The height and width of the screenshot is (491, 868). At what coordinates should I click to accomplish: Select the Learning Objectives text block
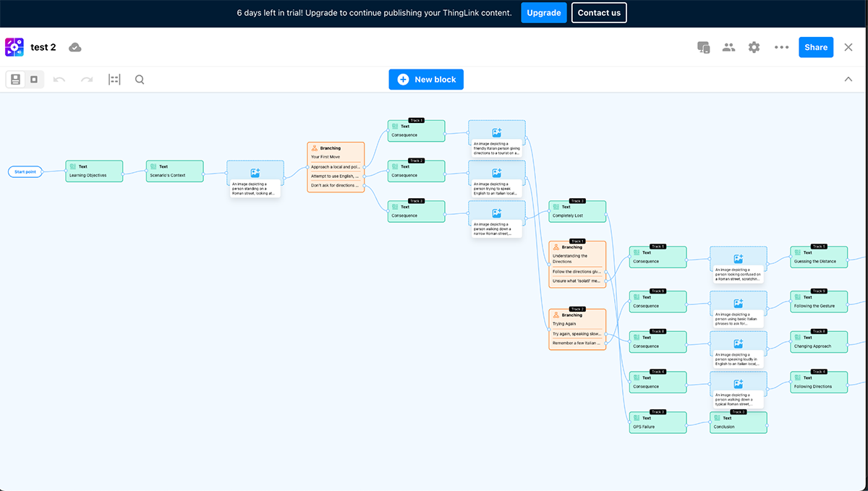94,171
